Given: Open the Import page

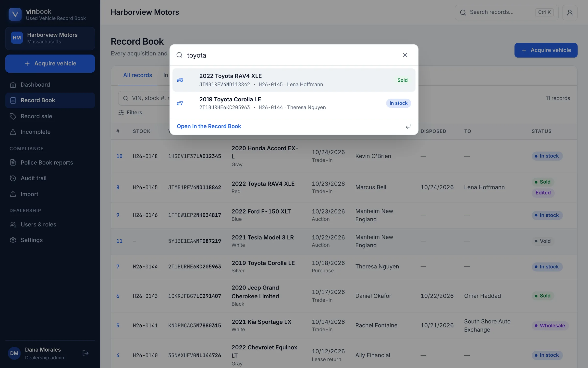Looking at the screenshot, I should 50,194.
